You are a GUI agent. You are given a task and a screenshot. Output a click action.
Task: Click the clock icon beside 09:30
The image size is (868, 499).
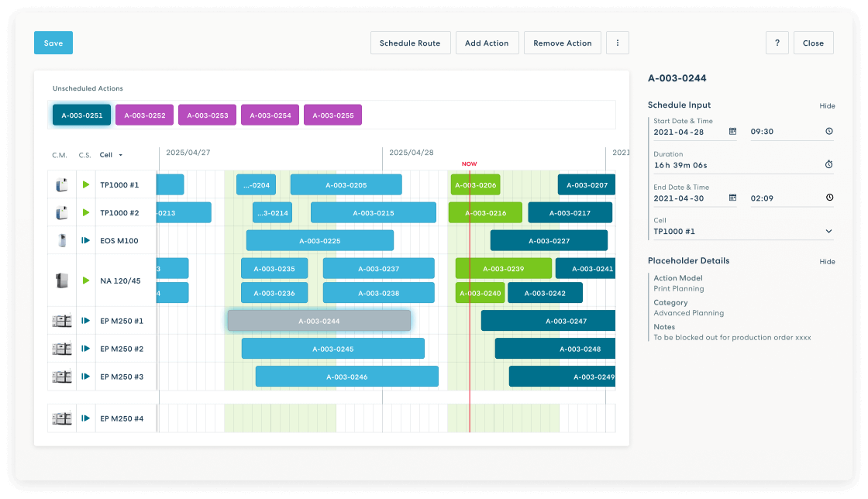828,132
